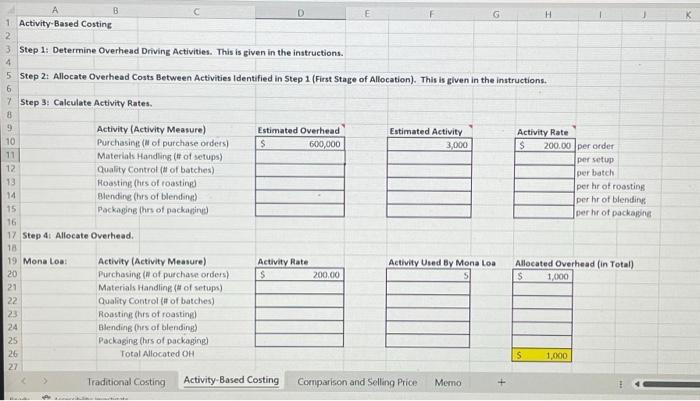The height and width of the screenshot is (401, 700).
Task: Go to next sheet using right arrow
Action: click(45, 381)
